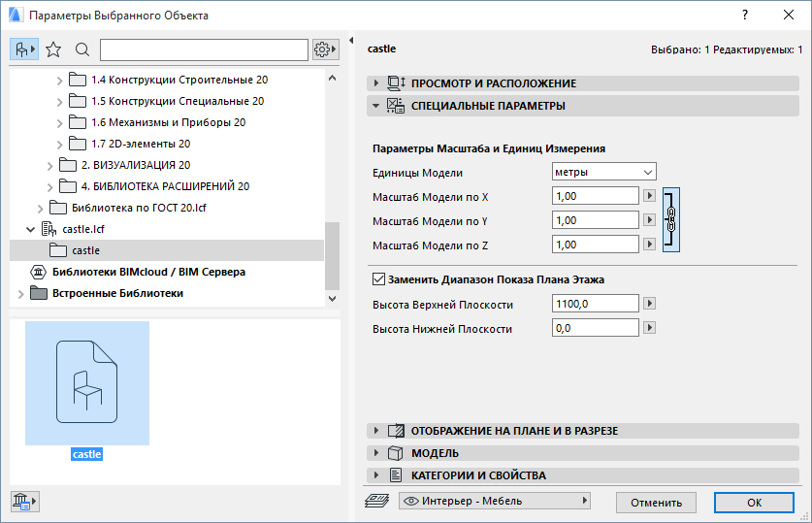This screenshot has width=812, height=523.
Task: Uncheck Заменить Диапазон Показа Плана Этажа
Action: coord(378,279)
